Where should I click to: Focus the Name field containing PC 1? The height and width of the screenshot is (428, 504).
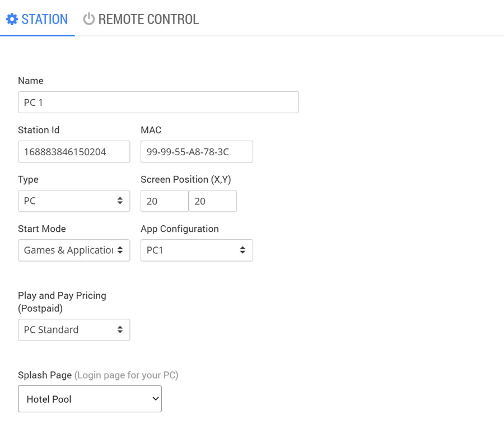click(158, 103)
